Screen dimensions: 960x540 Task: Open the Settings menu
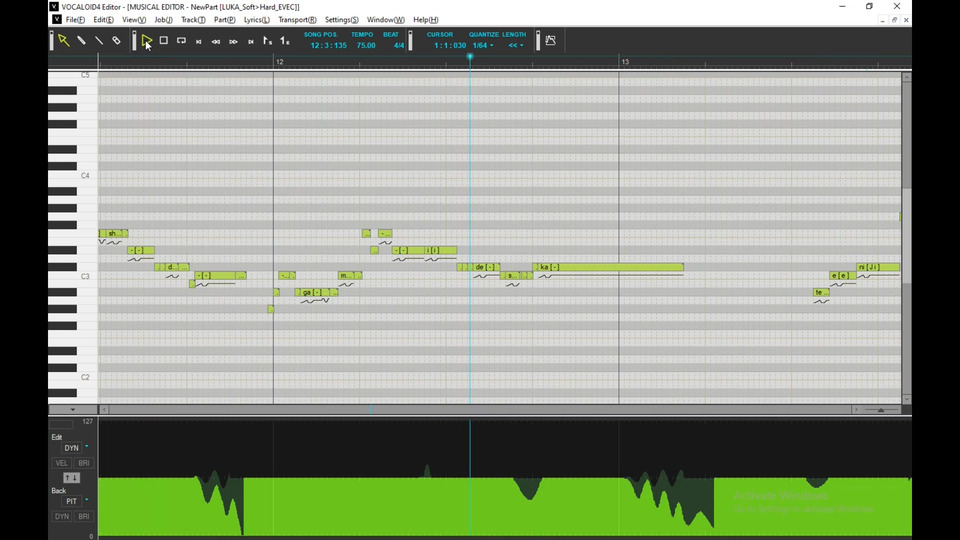coord(341,20)
